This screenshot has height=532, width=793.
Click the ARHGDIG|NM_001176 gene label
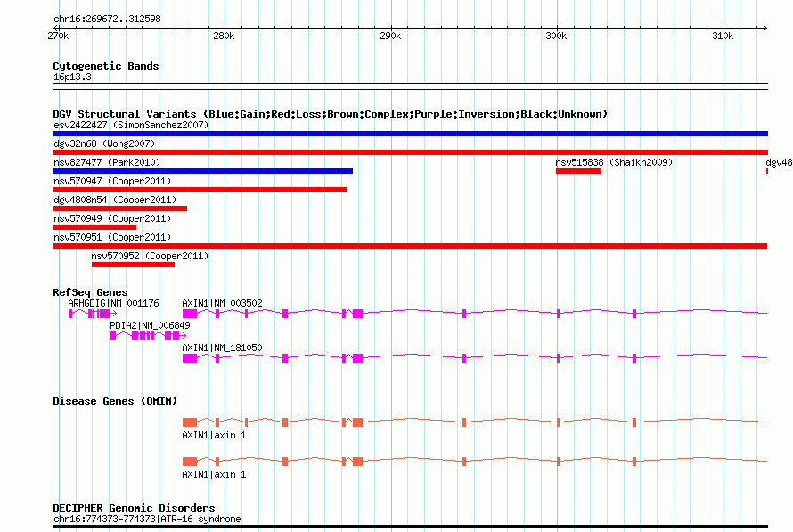click(113, 303)
